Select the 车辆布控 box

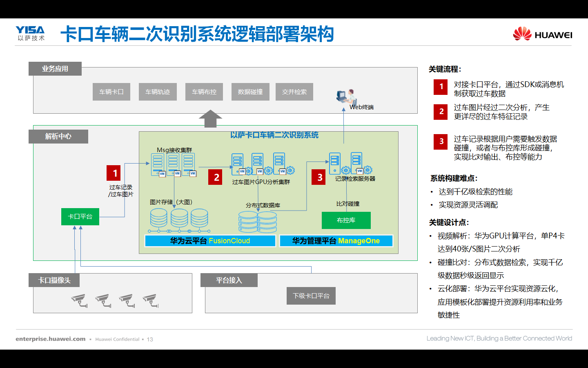click(204, 92)
